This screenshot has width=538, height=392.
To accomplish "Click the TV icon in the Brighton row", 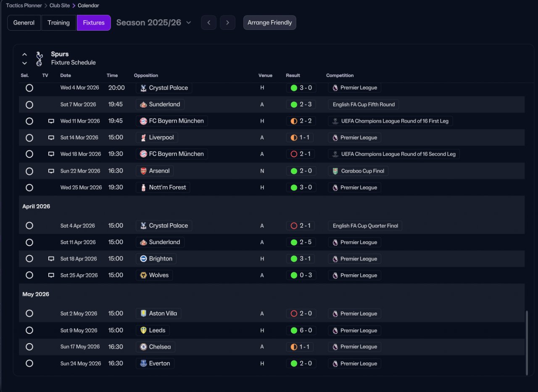I will 51,259.
